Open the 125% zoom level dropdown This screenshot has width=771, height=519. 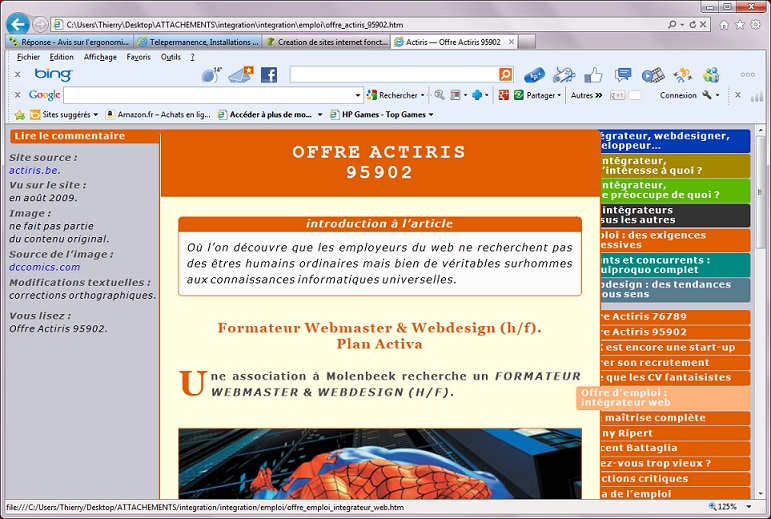pyautogui.click(x=749, y=507)
